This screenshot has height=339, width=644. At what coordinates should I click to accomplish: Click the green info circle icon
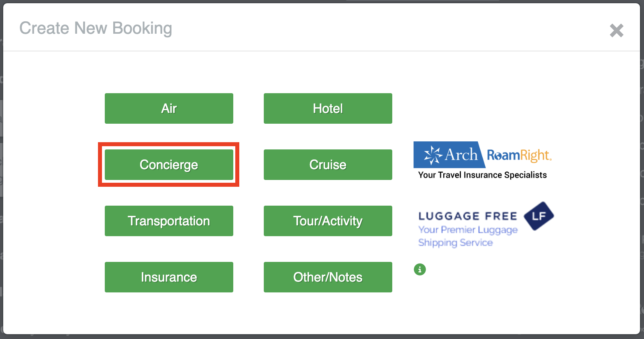[420, 270]
